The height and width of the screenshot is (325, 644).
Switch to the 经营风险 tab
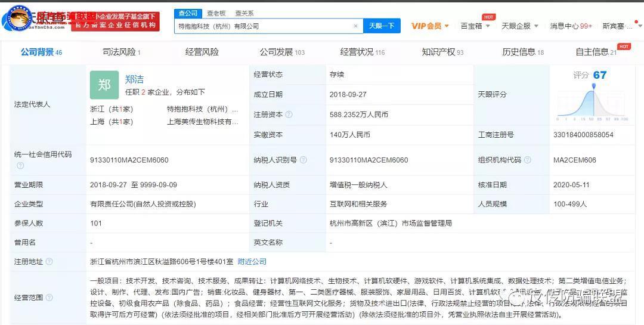coord(202,52)
